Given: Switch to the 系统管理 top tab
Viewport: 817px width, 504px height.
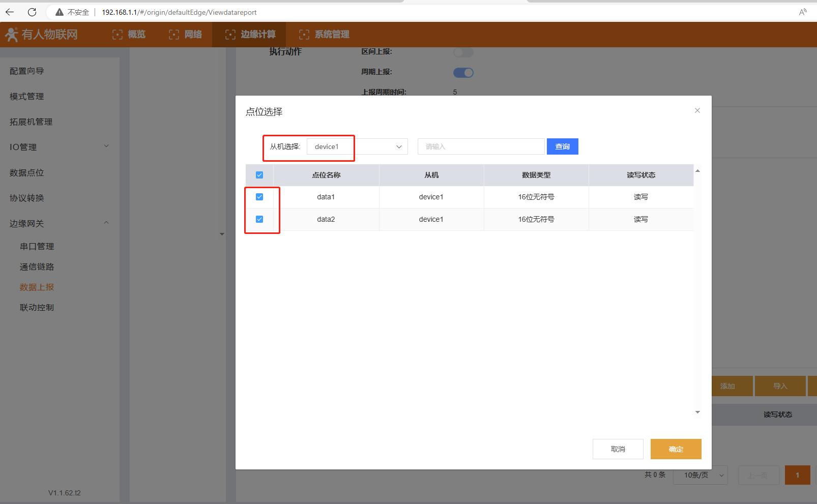Looking at the screenshot, I should click(x=325, y=35).
